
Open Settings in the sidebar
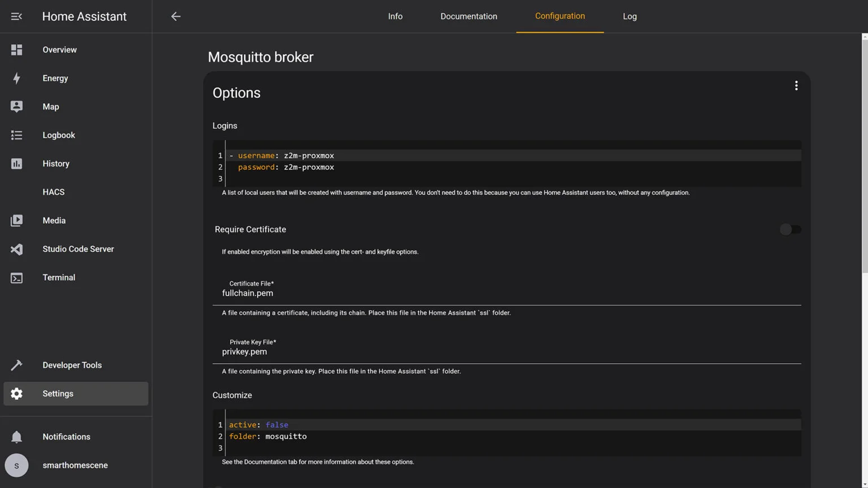(x=76, y=394)
